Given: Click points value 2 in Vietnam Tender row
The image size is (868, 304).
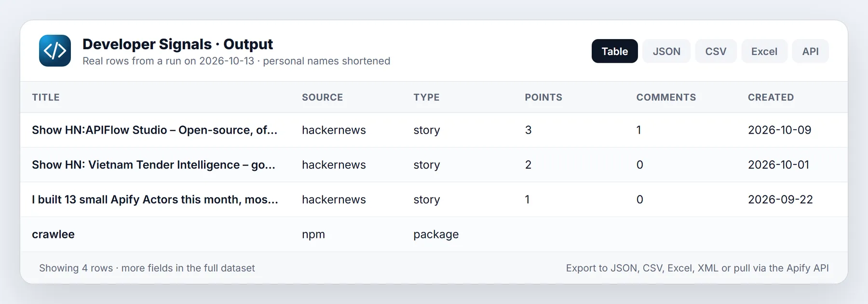Looking at the screenshot, I should pyautogui.click(x=528, y=165).
